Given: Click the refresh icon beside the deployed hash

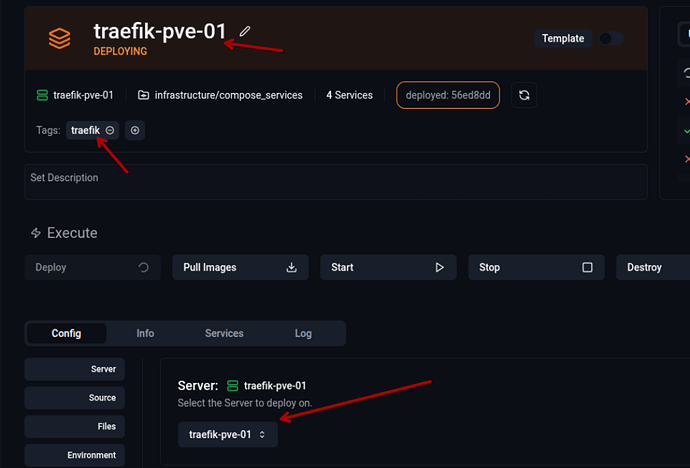Looking at the screenshot, I should [x=523, y=95].
